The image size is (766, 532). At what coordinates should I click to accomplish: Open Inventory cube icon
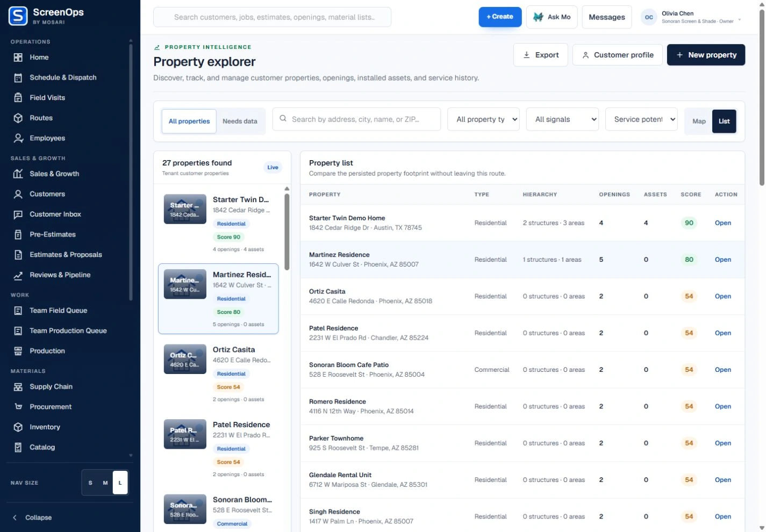click(18, 427)
